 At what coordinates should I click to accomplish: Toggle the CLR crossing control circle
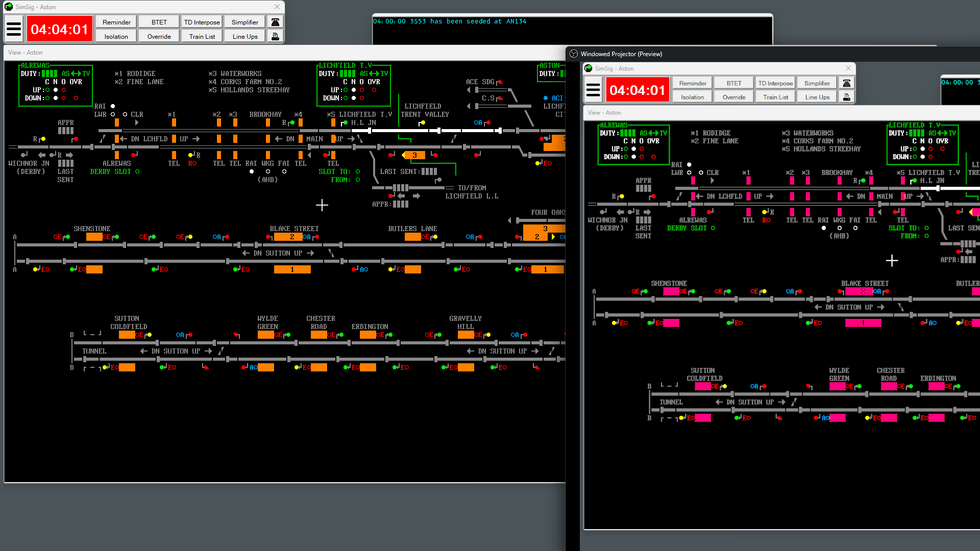tap(125, 114)
